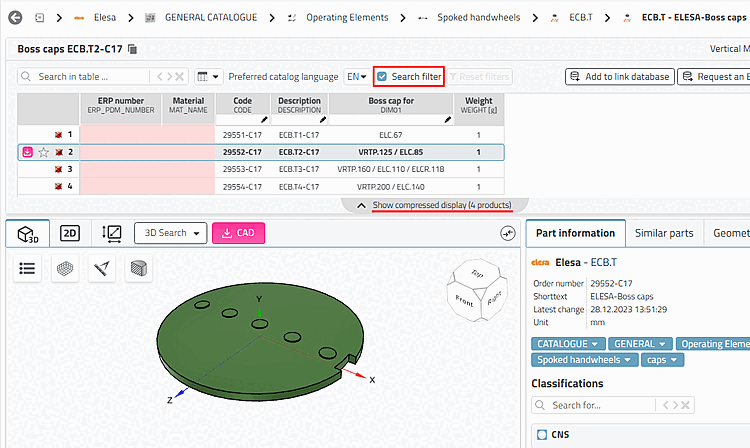This screenshot has height=448, width=750.
Task: Click the GENERAL CATALOGUE breadcrumb
Action: 211,18
